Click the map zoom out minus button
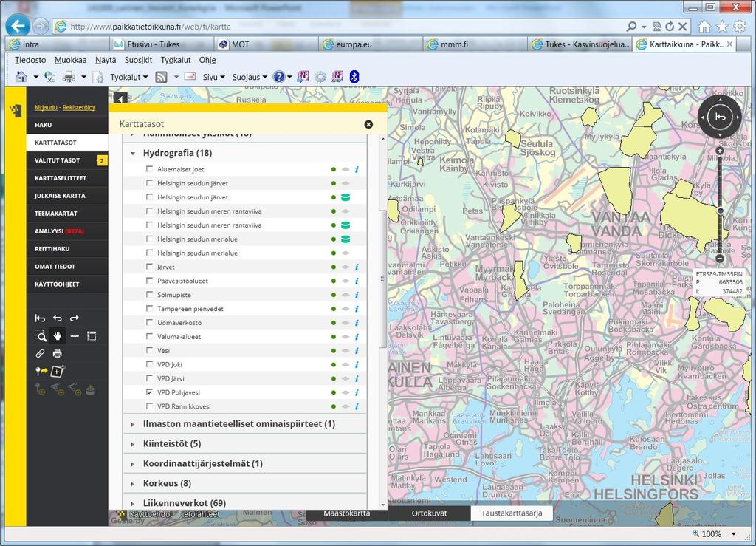The image size is (756, 546). tap(719, 259)
